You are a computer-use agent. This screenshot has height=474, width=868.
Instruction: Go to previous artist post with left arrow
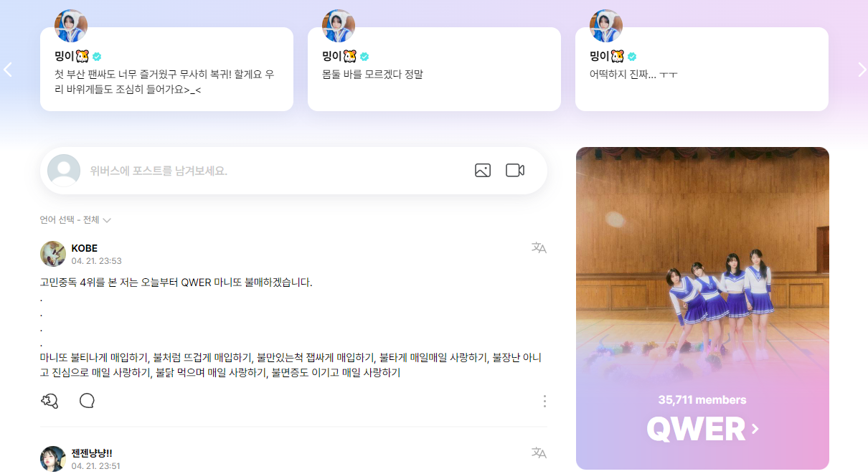[8, 70]
